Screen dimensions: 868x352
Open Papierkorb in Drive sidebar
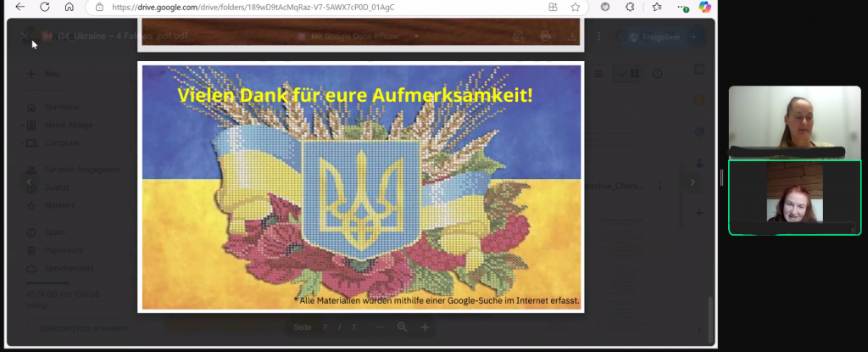64,250
